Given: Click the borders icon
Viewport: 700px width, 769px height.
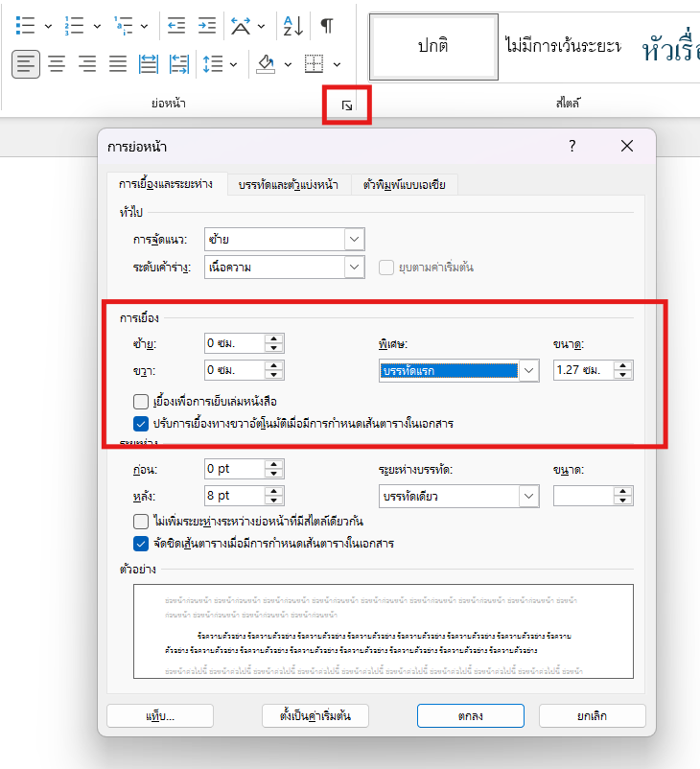Looking at the screenshot, I should tap(314, 63).
